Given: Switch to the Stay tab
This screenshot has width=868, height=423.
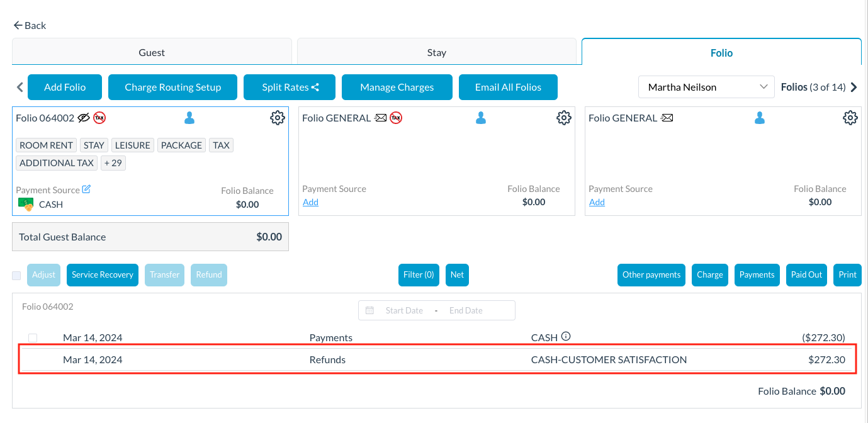Looking at the screenshot, I should click(436, 52).
